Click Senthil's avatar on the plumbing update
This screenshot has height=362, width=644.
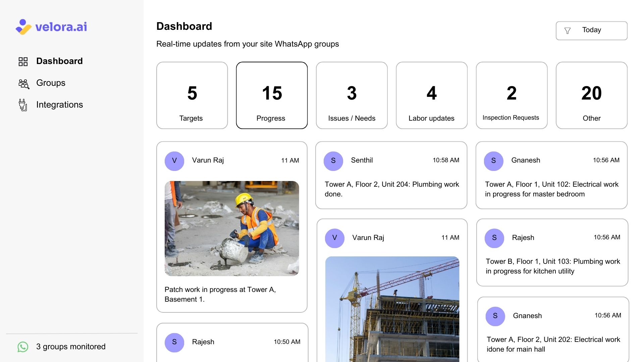pyautogui.click(x=333, y=161)
